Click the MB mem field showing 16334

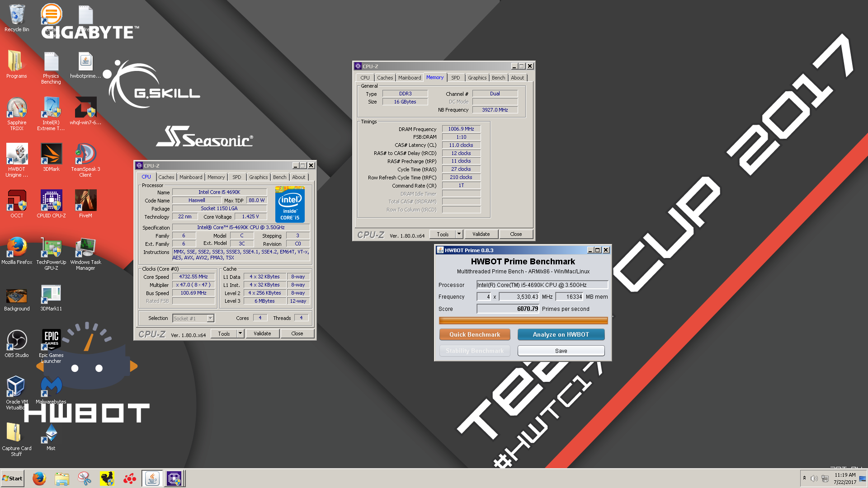click(570, 297)
